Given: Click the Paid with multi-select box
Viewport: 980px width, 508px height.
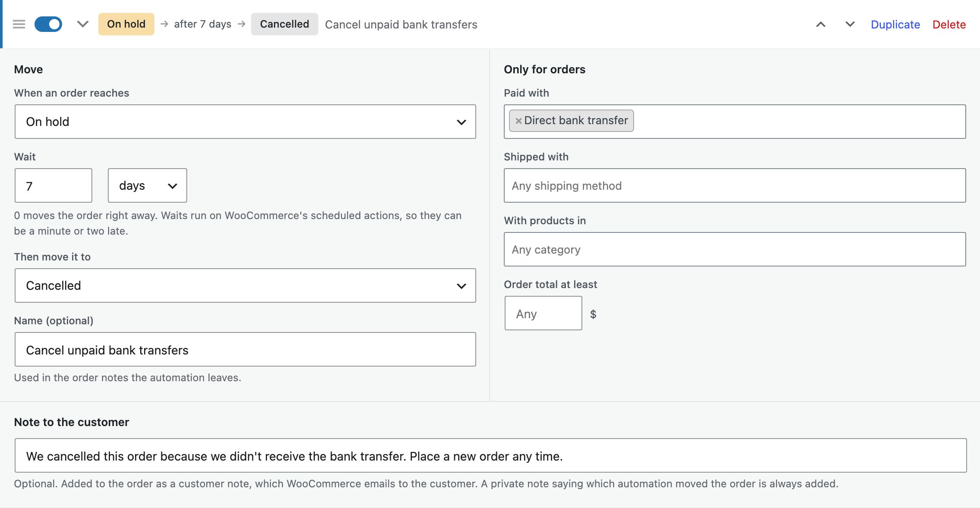Looking at the screenshot, I should point(735,122).
